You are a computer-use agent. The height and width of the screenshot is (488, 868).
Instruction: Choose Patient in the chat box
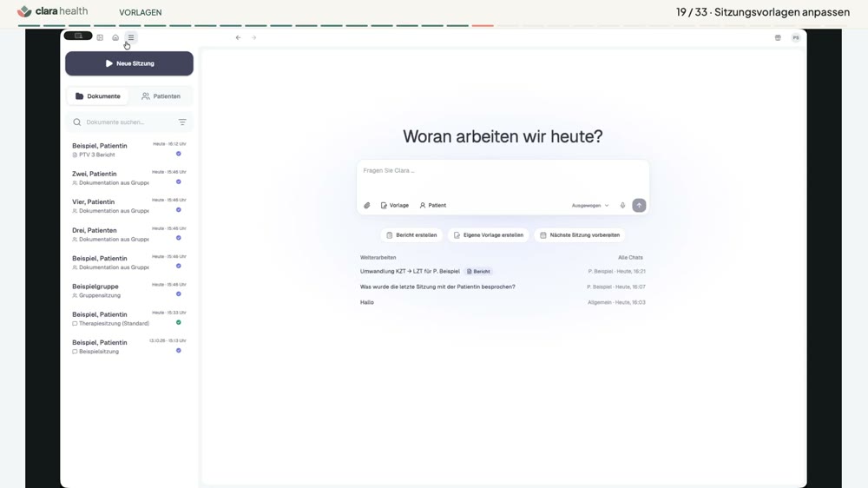(x=433, y=206)
